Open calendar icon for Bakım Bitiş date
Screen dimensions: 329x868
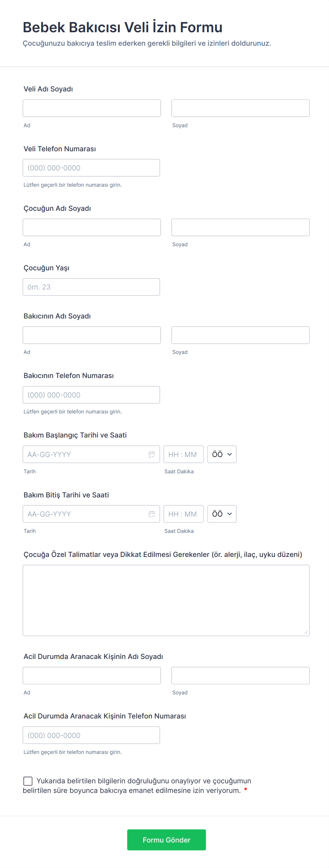click(151, 514)
